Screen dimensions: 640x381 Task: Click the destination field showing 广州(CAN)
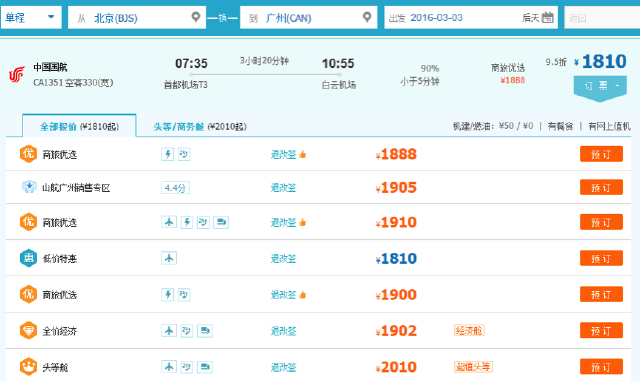click(x=309, y=17)
